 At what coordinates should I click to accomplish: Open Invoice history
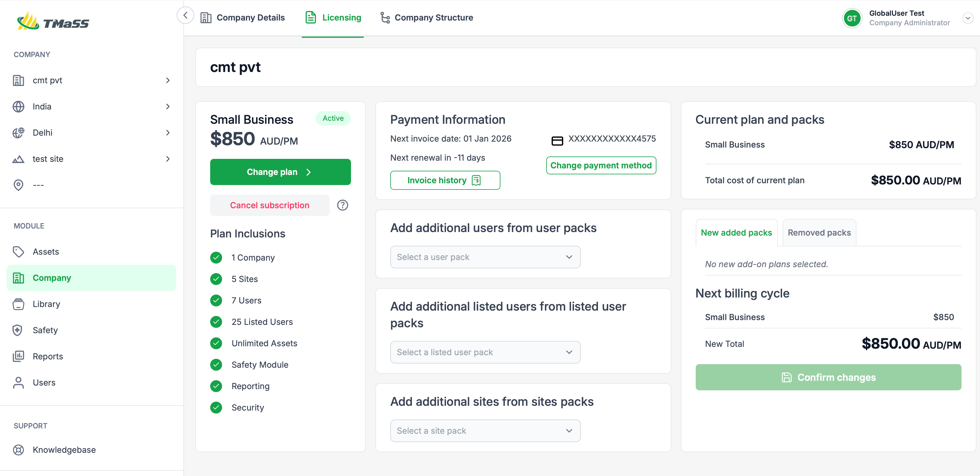(445, 180)
